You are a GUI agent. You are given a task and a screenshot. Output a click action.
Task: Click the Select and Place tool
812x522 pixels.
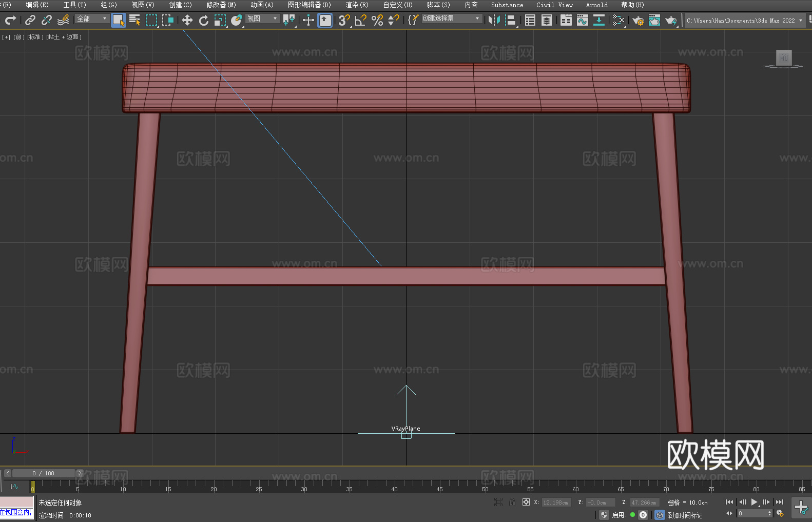tap(237, 20)
